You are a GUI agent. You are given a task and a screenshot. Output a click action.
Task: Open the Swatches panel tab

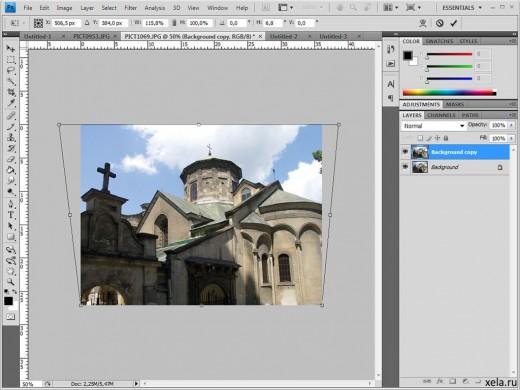tap(439, 41)
